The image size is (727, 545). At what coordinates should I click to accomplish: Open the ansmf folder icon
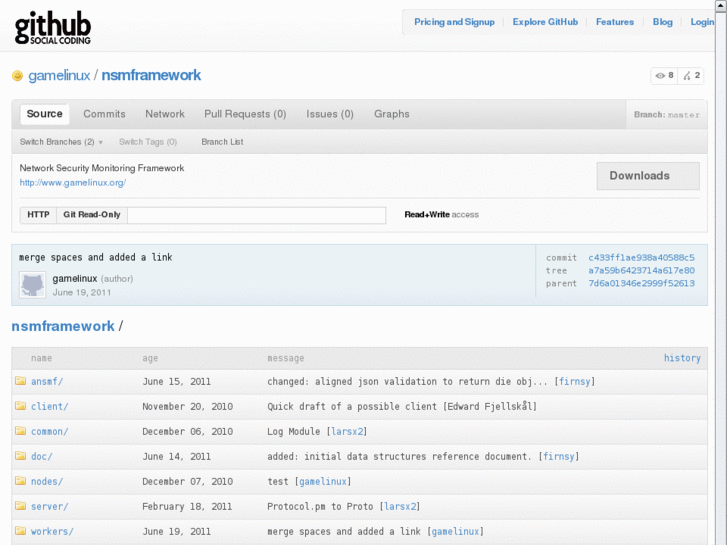(x=20, y=381)
